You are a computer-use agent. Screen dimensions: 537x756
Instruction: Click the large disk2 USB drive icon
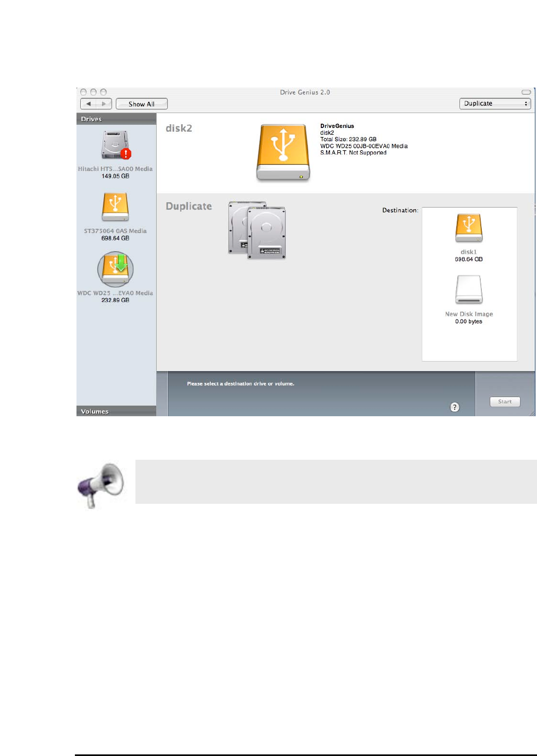point(283,153)
